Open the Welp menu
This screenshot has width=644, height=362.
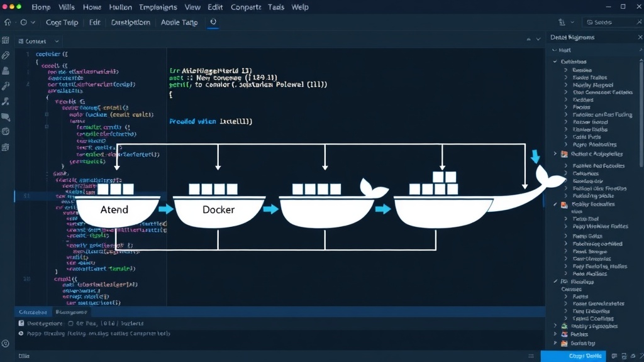click(300, 8)
